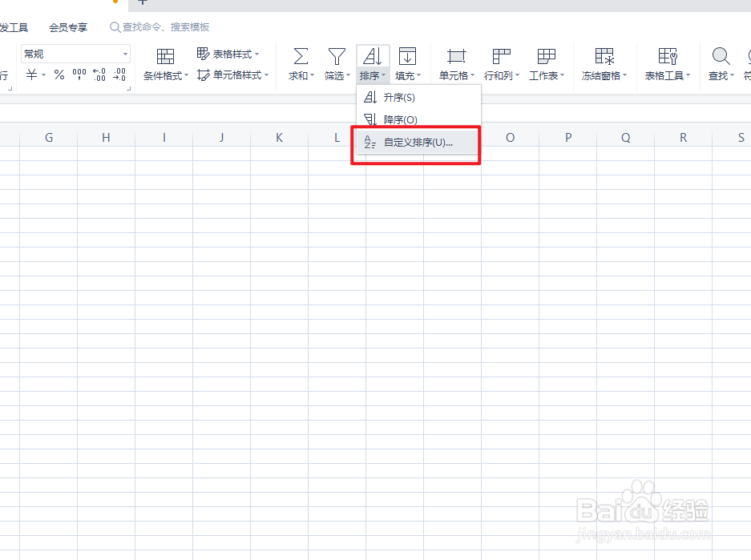
Task: Choose Descending 降序(O) in sort menu
Action: click(x=418, y=119)
